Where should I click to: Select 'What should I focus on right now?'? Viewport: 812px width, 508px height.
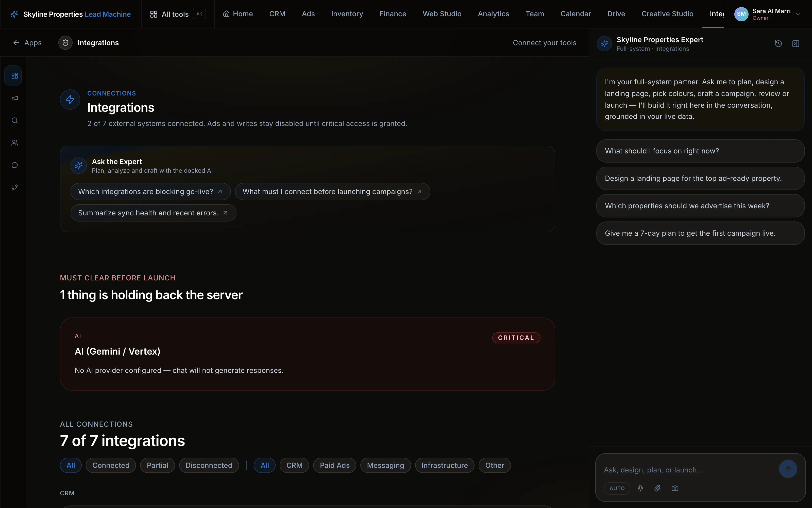point(700,151)
